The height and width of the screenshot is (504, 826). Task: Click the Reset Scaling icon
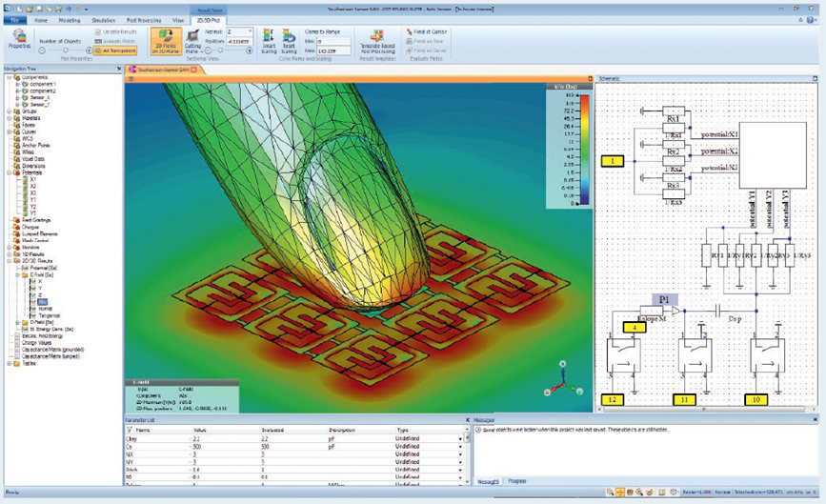289,40
